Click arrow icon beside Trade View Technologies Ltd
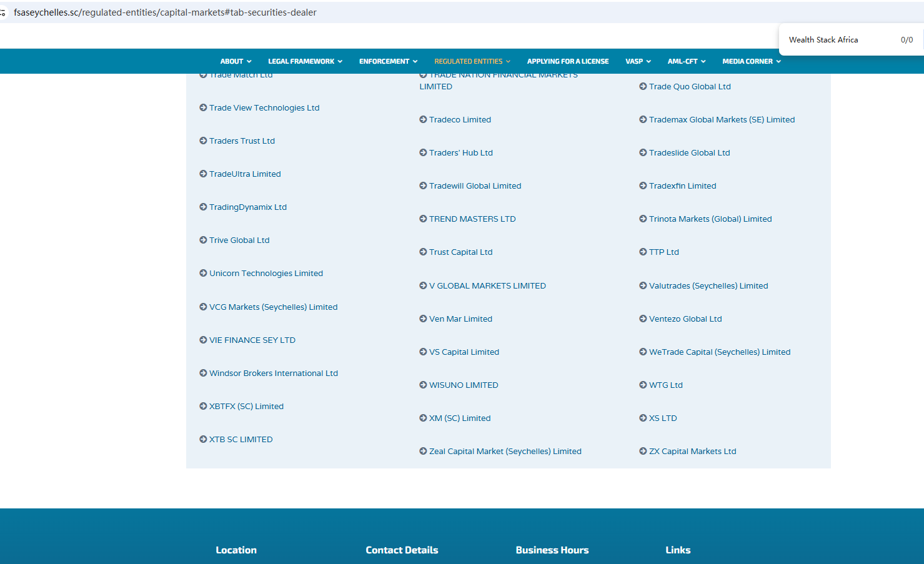 point(203,108)
